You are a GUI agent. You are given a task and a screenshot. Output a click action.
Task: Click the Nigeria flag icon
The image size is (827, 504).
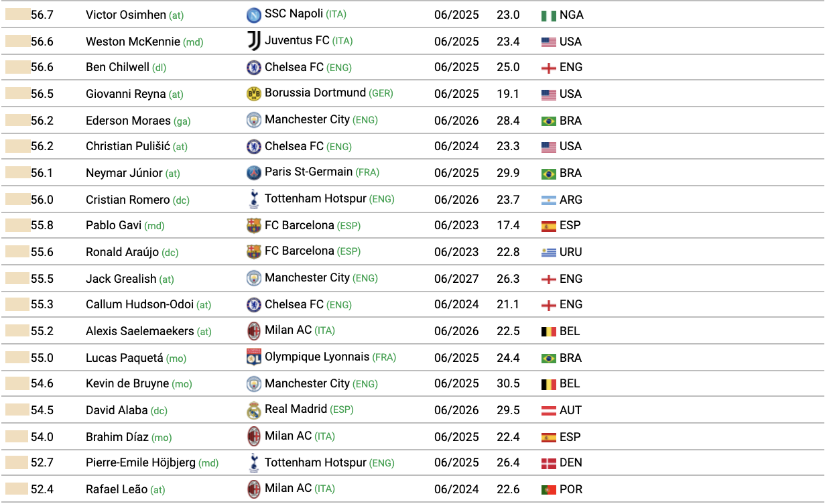point(549,15)
